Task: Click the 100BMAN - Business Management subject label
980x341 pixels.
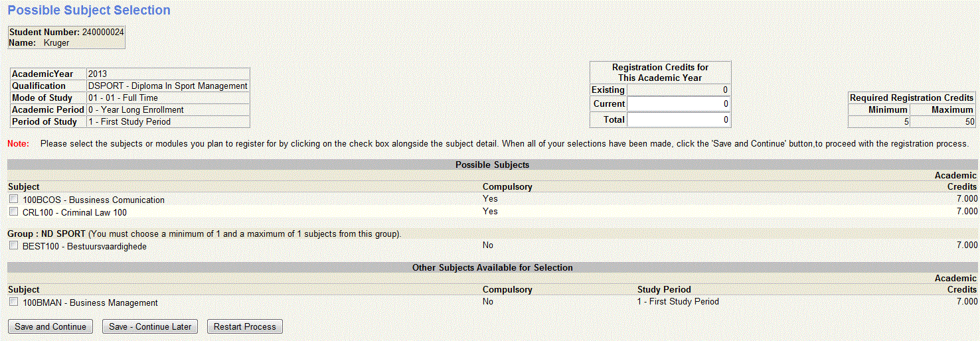Action: [90, 303]
